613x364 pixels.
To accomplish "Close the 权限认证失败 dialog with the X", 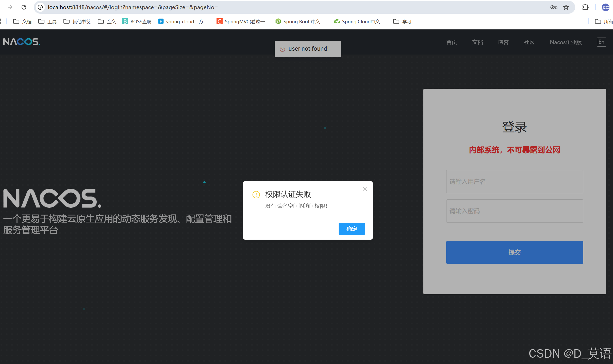I will point(365,189).
